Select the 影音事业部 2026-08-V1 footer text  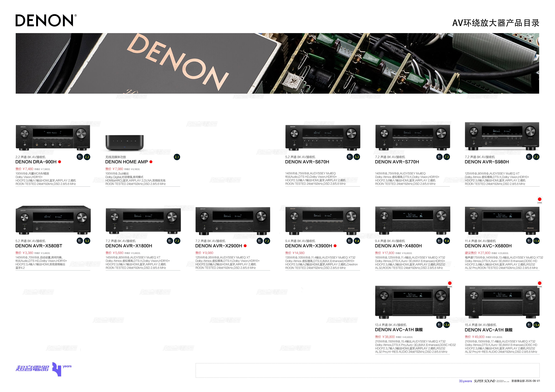tap(526, 381)
